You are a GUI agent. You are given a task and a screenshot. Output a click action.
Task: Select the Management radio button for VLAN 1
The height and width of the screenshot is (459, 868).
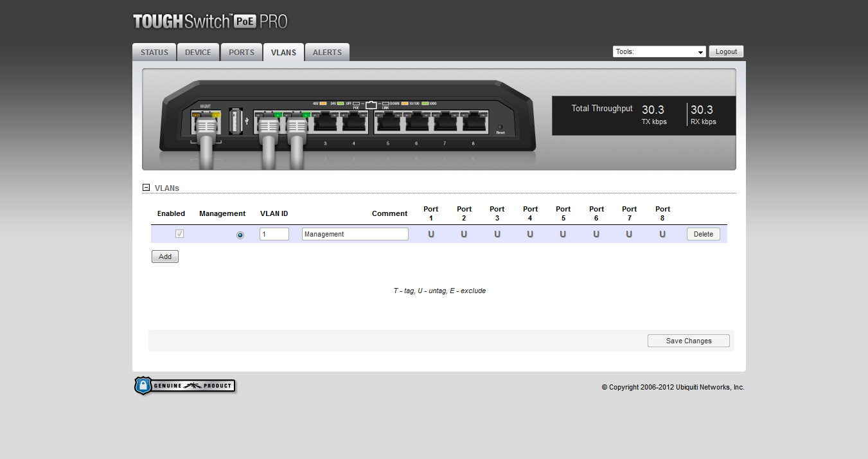coord(240,235)
